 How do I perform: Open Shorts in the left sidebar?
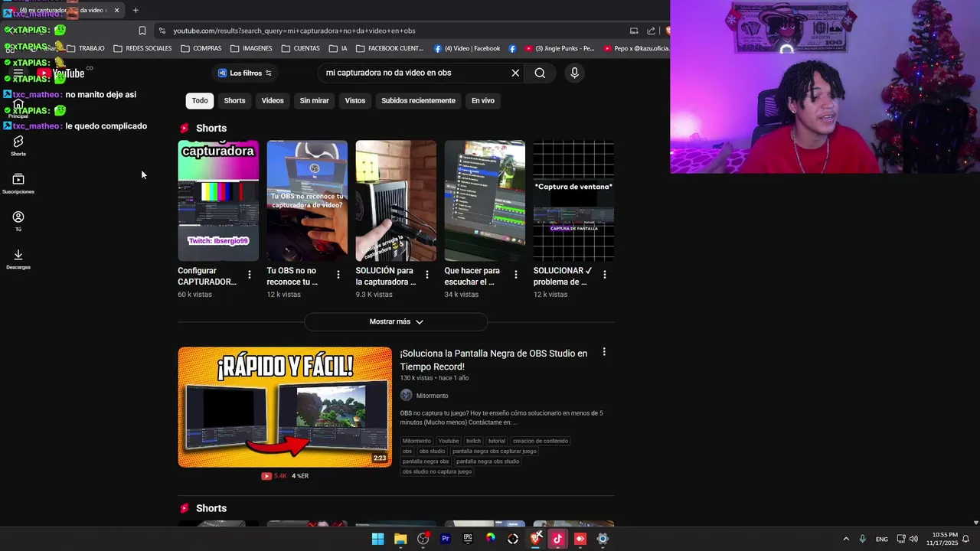[x=18, y=145]
